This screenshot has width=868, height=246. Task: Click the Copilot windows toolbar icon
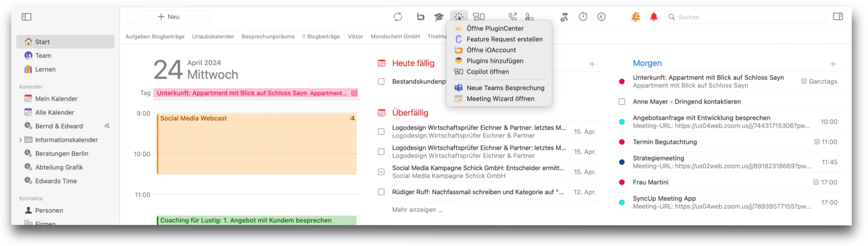click(x=479, y=17)
